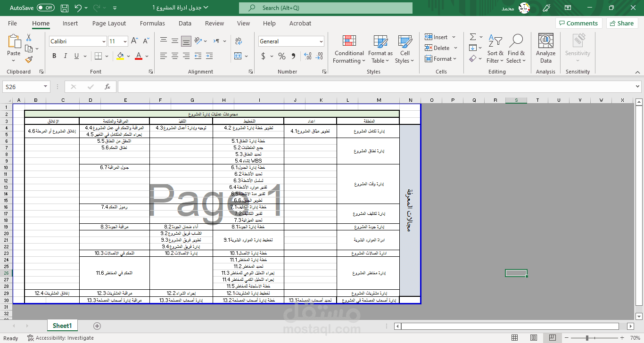Image resolution: width=644 pixels, height=343 pixels.
Task: Launch Find & Select
Action: point(516,49)
